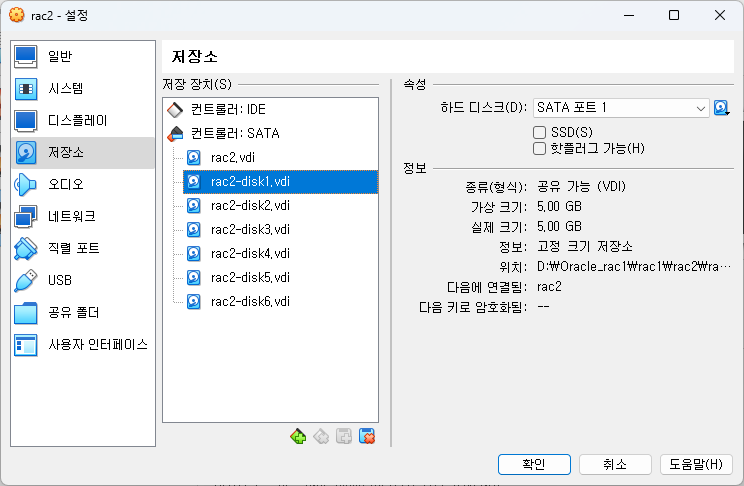
Task: Enable the 핫플러그 가능(H) checkbox
Action: coord(539,149)
